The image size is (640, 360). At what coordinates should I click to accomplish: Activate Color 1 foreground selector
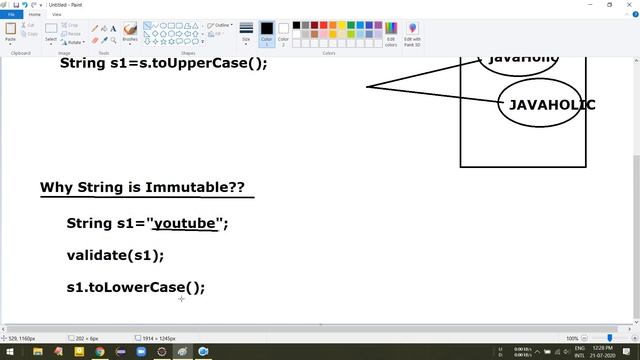coord(267,34)
